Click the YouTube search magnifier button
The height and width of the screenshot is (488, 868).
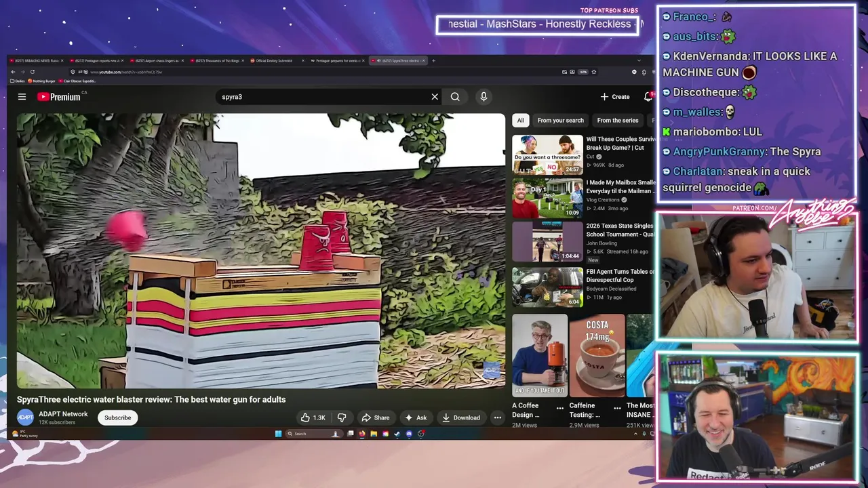click(455, 97)
